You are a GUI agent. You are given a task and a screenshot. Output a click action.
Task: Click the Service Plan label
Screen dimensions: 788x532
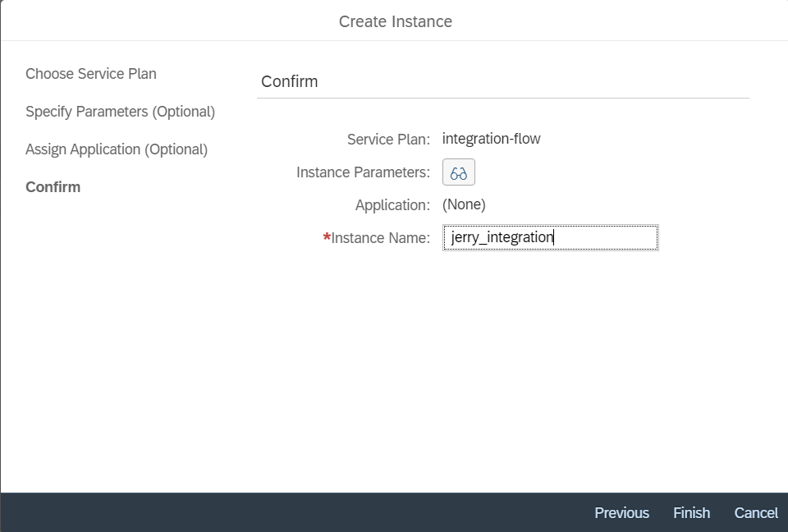(x=388, y=140)
